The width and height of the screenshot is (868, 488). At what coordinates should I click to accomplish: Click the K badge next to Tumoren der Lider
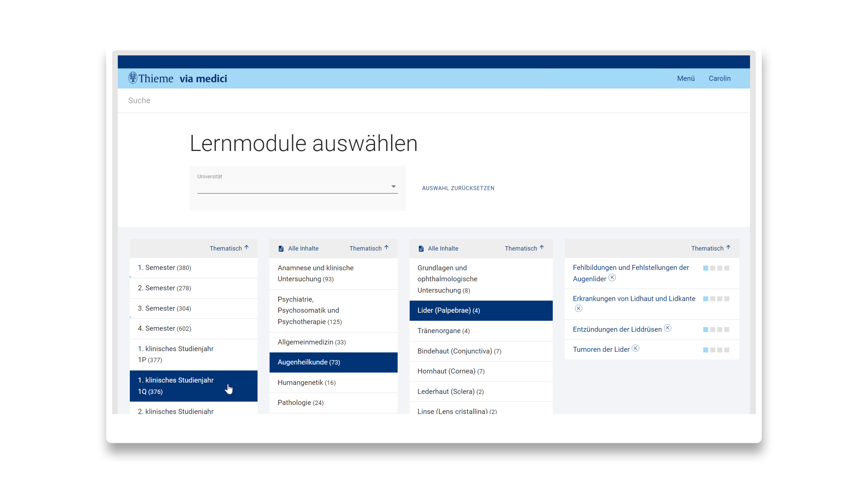635,348
